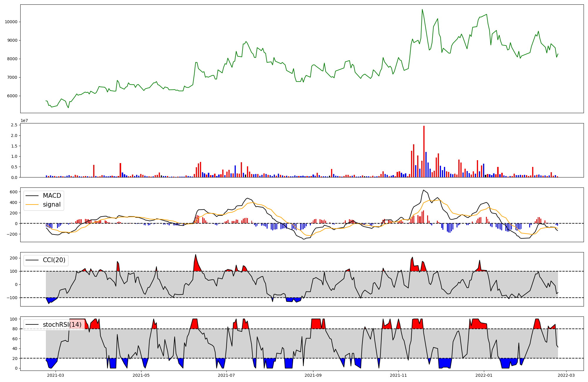Click the stochRSI(14) legend entry
Screen dimensions: 588x382
coord(62,325)
